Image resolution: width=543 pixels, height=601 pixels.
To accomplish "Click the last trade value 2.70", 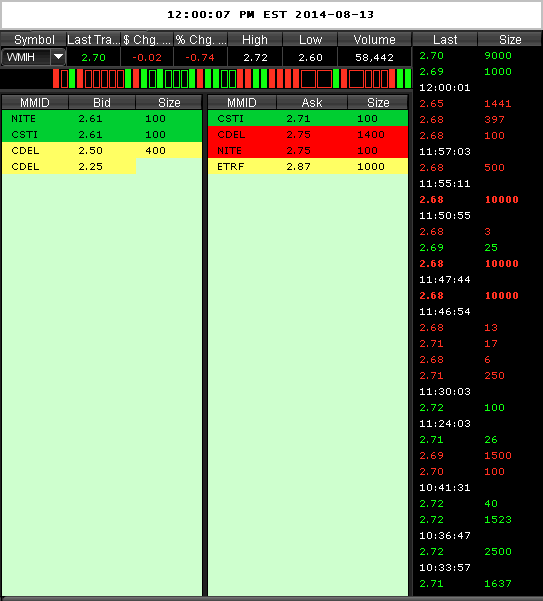I will 94,57.
